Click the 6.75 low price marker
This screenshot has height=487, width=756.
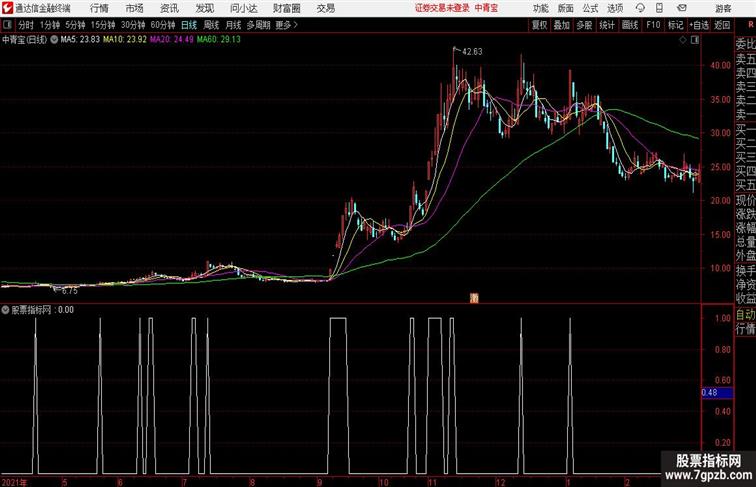[x=69, y=291]
